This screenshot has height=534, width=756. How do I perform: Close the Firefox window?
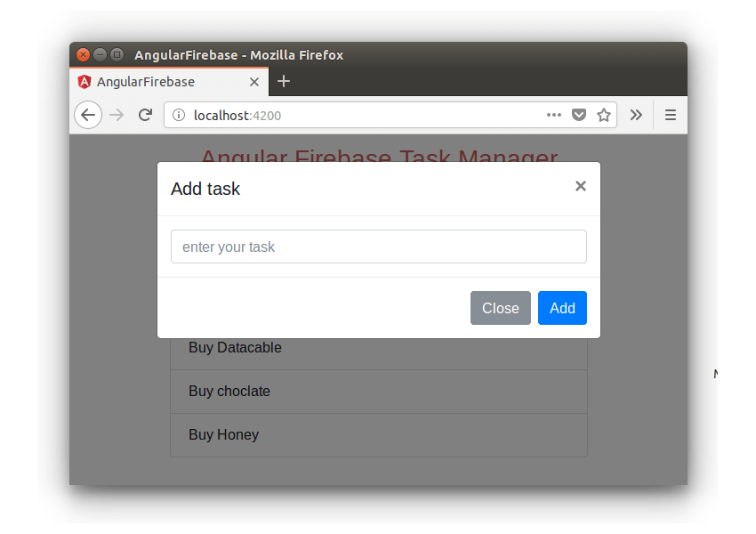[83, 54]
